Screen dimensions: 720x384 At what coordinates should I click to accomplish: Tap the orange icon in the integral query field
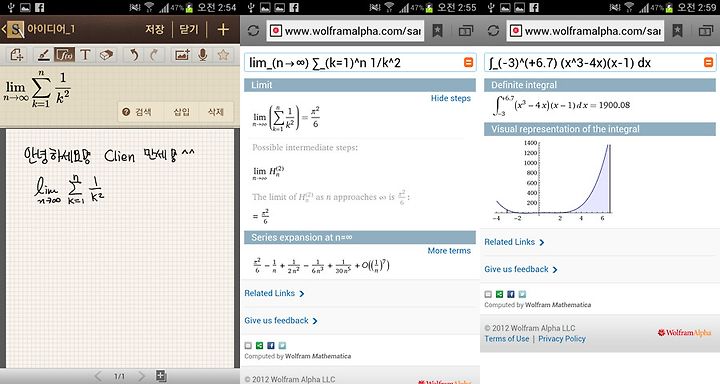pos(708,62)
